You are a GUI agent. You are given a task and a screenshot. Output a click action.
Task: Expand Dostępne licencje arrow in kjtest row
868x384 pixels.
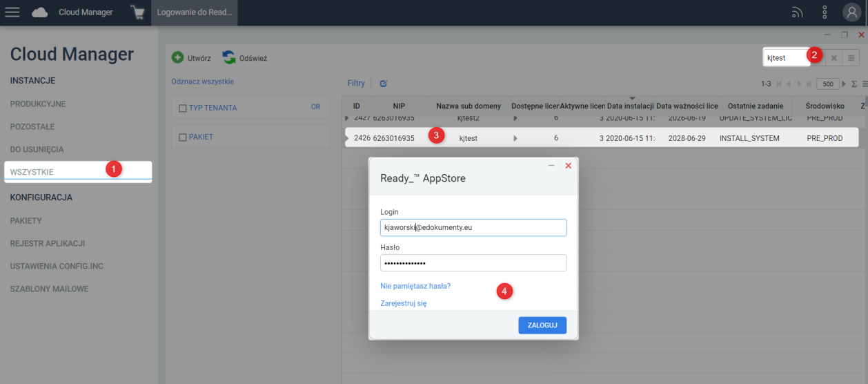point(515,138)
